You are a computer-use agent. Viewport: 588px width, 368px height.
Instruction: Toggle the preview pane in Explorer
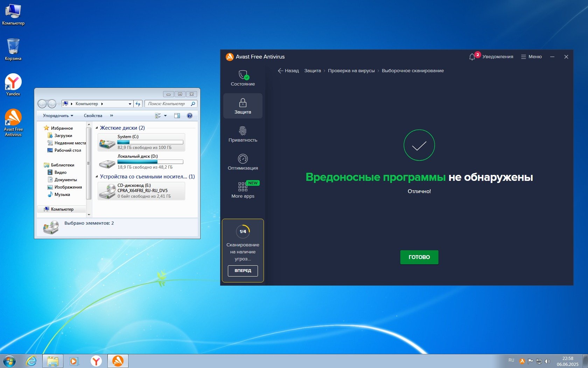pyautogui.click(x=177, y=116)
